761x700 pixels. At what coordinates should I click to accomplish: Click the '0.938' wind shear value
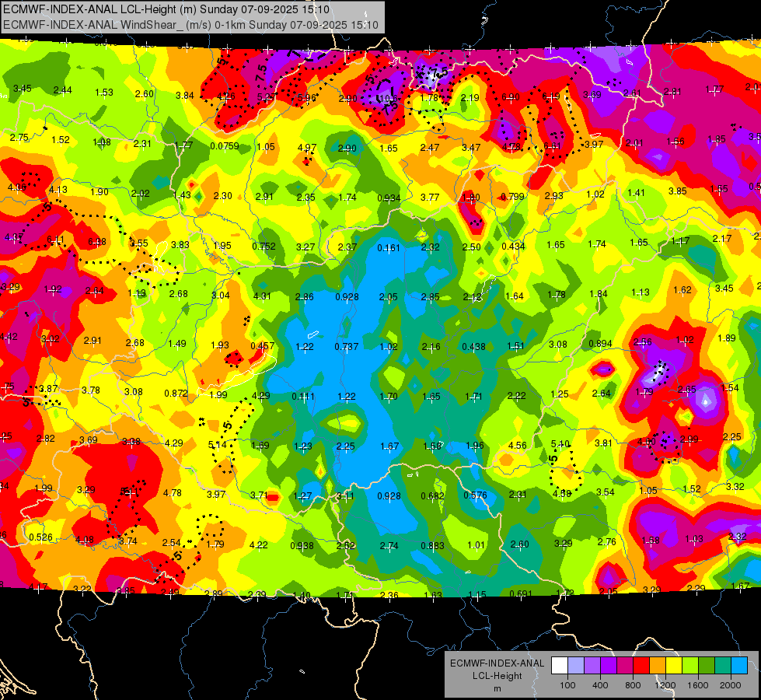(302, 545)
